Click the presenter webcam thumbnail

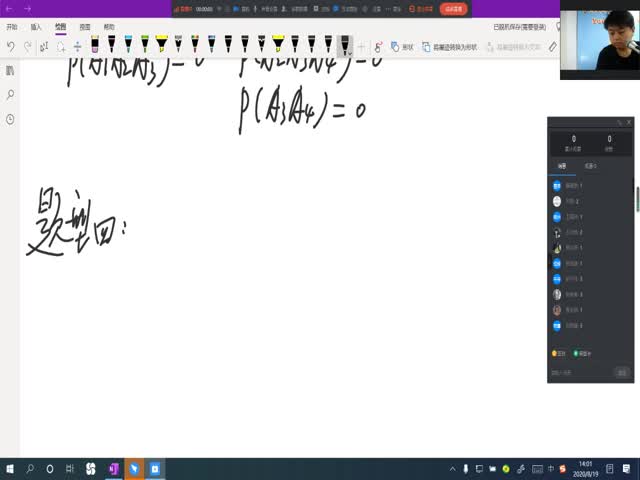[600, 40]
